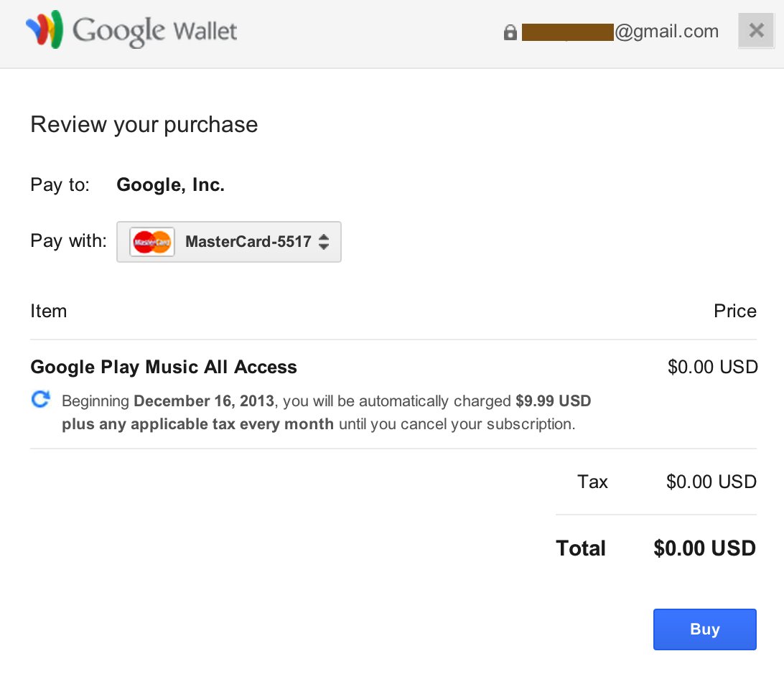Image resolution: width=784 pixels, height=679 pixels.
Task: Click the Item column header
Action: click(49, 312)
